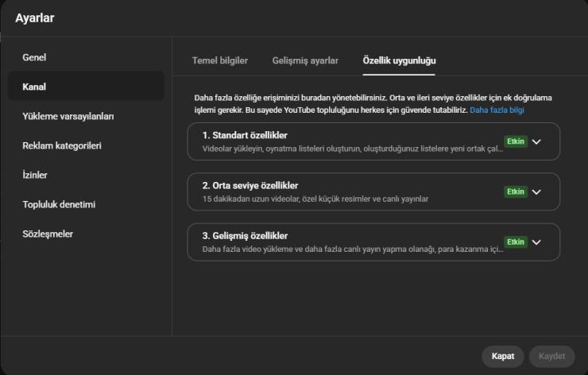Viewport: 588px width, 375px height.
Task: Expand the Gelişmiş özellikler chevron
Action: click(536, 242)
